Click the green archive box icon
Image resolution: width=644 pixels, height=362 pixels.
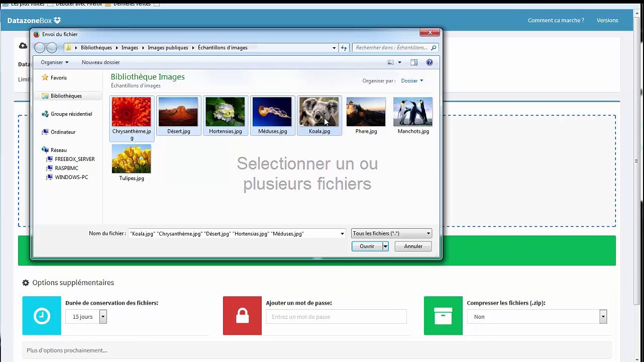[x=443, y=316]
